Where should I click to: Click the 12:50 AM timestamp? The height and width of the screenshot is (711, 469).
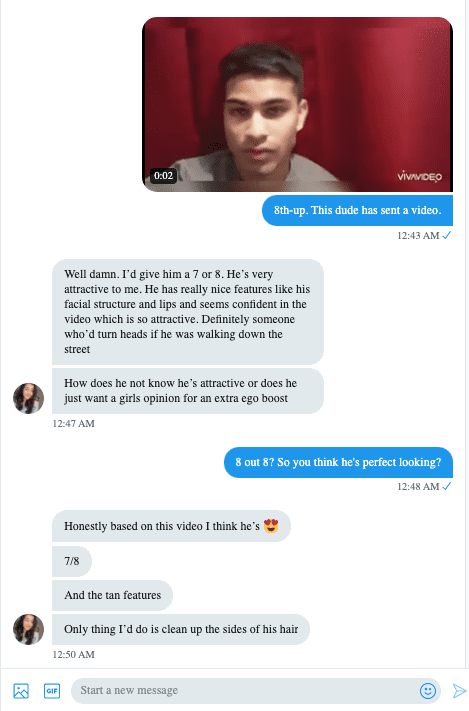73,655
